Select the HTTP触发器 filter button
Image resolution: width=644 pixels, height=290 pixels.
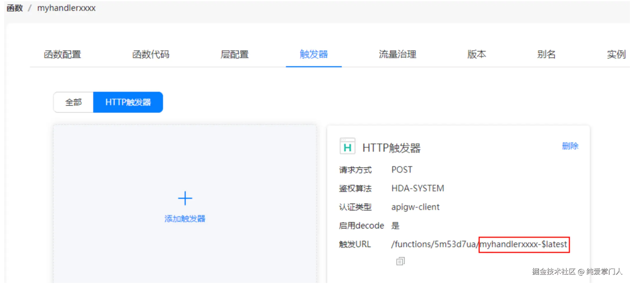(128, 102)
